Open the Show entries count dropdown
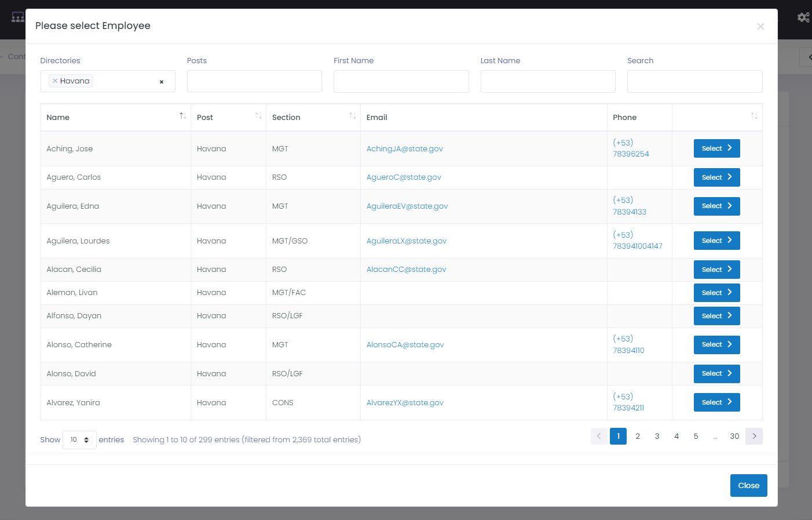812x520 pixels. click(79, 440)
